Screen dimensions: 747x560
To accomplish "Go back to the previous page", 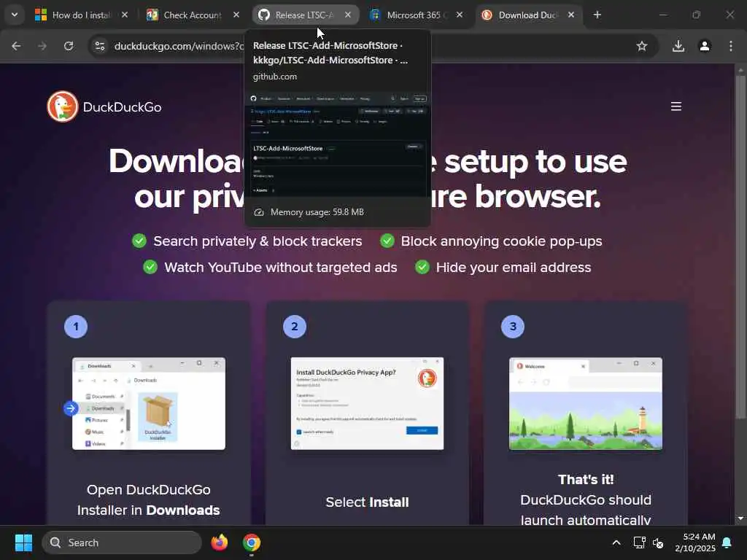I will (x=16, y=46).
